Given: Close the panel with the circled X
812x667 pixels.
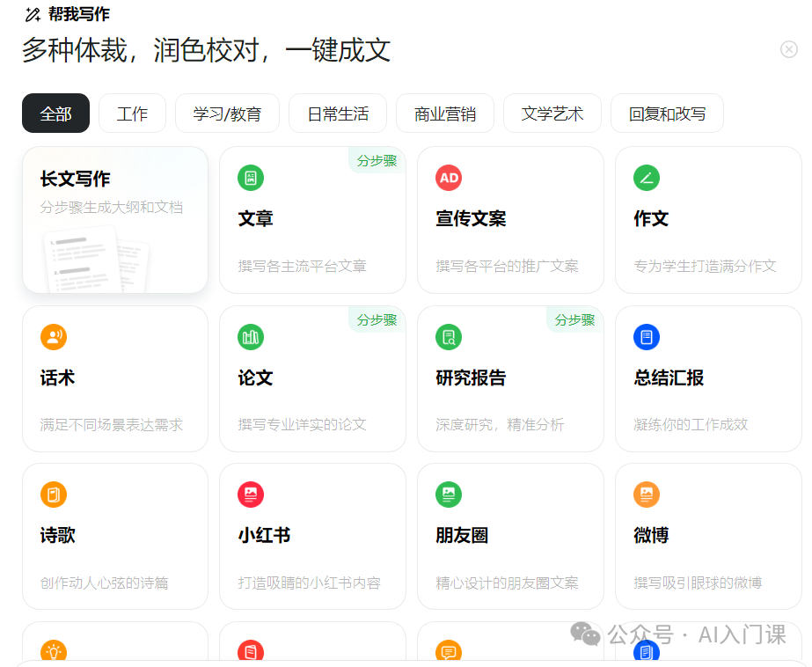Looking at the screenshot, I should click(789, 49).
